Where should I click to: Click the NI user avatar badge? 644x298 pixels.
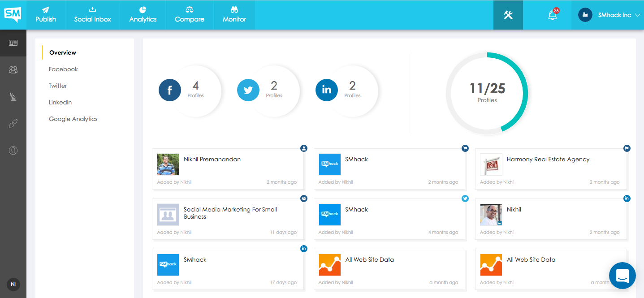[13, 284]
